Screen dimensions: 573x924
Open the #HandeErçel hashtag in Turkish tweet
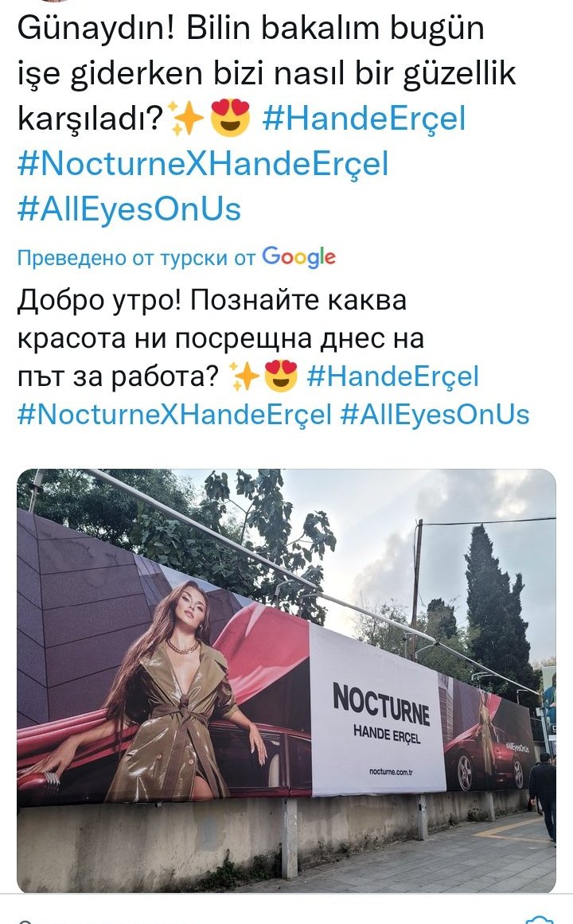click(364, 119)
